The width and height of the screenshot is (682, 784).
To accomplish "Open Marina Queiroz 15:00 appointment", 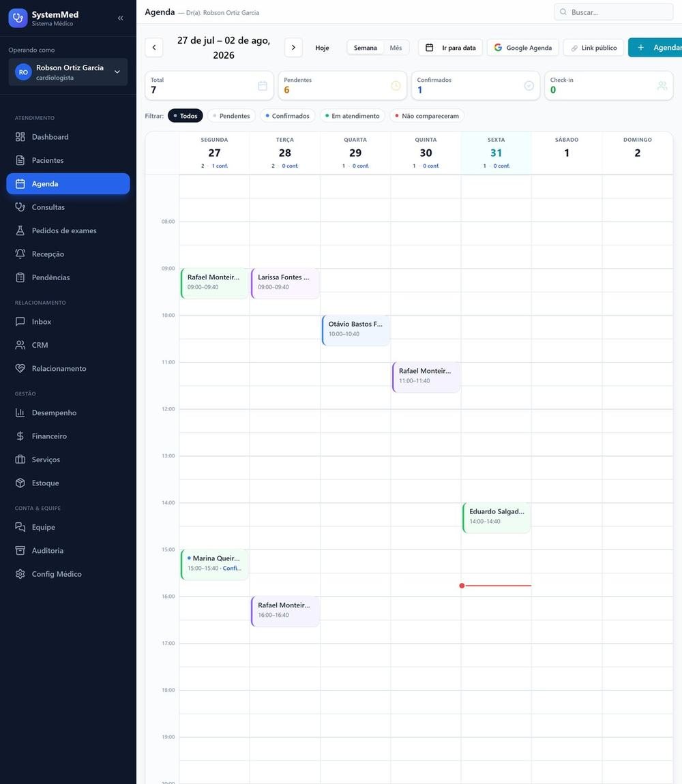I will click(214, 564).
